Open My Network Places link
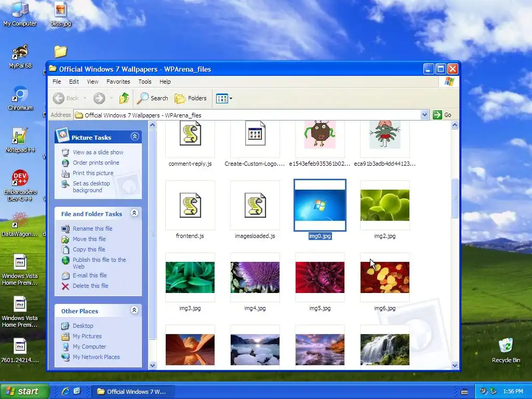Screen dimensions: 532x399 pyautogui.click(x=96, y=357)
